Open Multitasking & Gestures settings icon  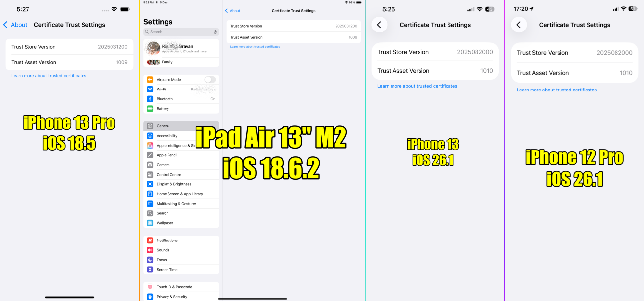[x=150, y=204]
